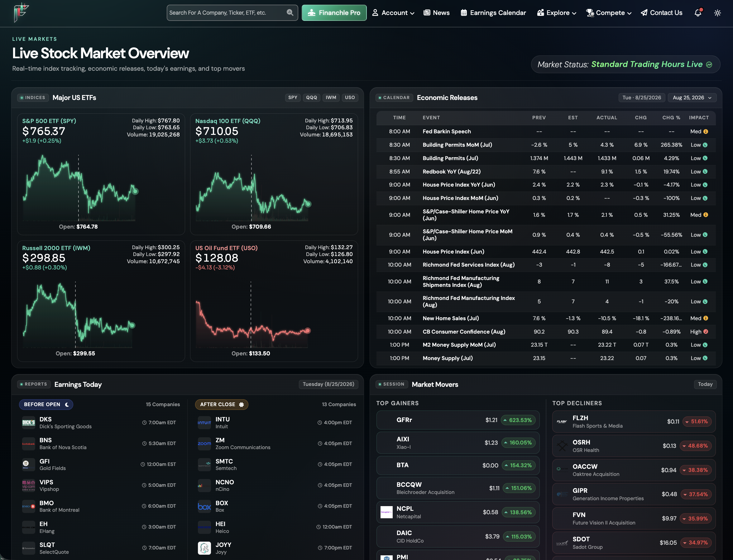Click the AFTER CLOSE earnings pill
Viewport: 733px width, 560px height.
(x=222, y=404)
